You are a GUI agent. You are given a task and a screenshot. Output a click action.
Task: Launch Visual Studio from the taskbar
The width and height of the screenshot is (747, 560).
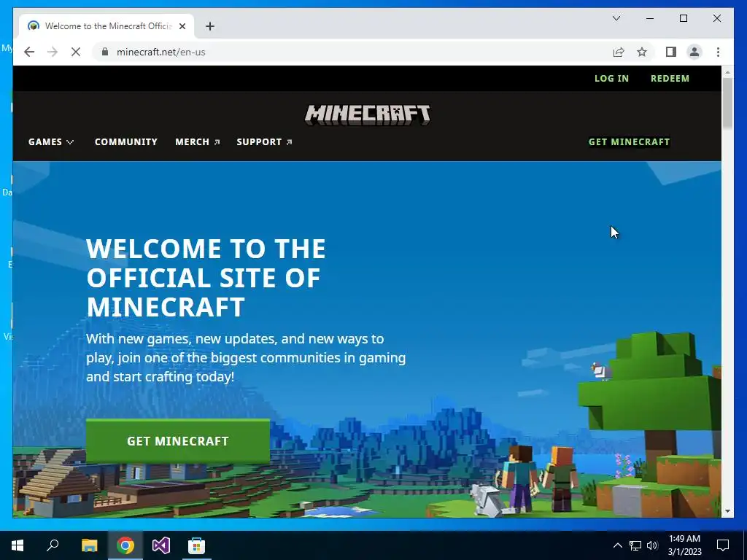click(x=161, y=545)
